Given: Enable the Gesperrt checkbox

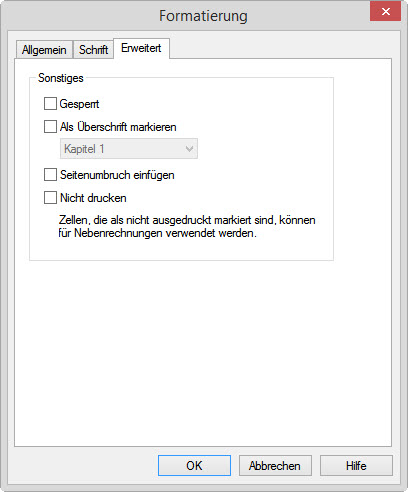Looking at the screenshot, I should (50, 104).
